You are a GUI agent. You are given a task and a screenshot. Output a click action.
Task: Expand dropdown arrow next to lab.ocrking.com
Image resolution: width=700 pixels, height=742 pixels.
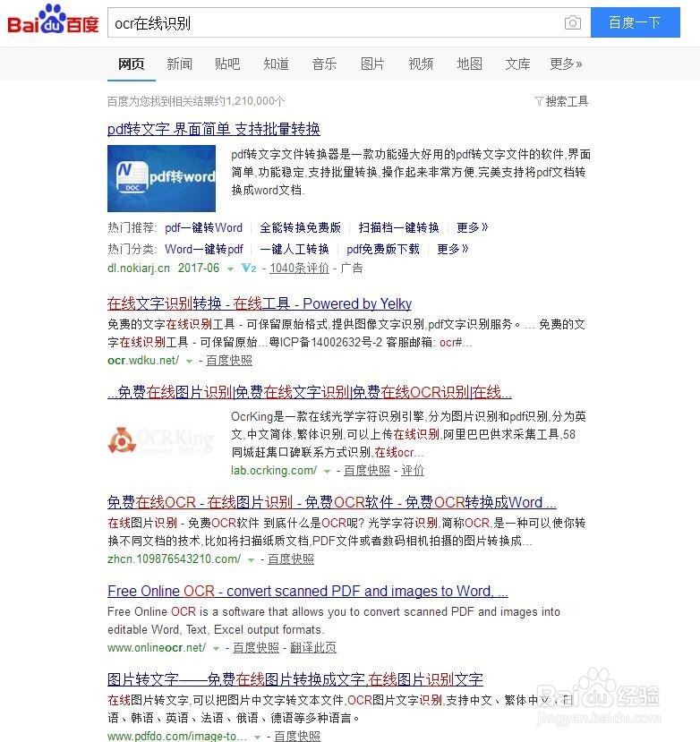pos(327,472)
